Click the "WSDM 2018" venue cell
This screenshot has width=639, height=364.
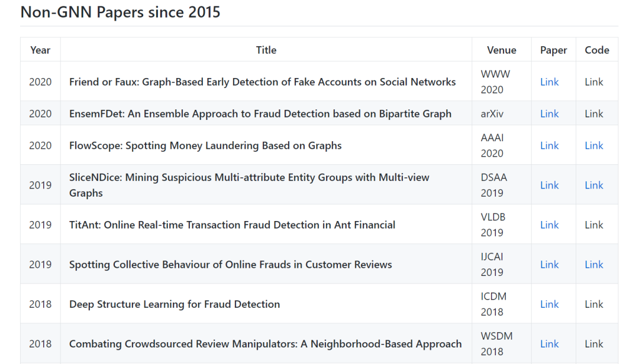[496, 343]
